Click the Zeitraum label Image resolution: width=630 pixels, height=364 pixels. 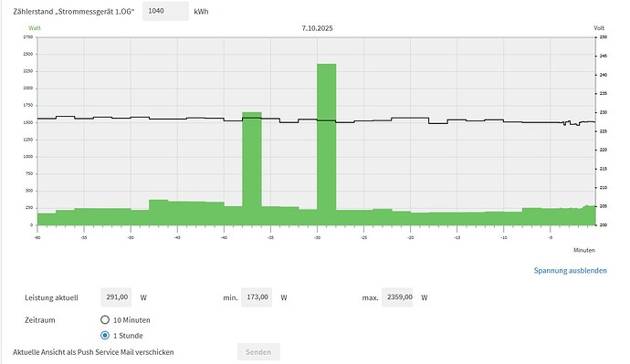40,320
